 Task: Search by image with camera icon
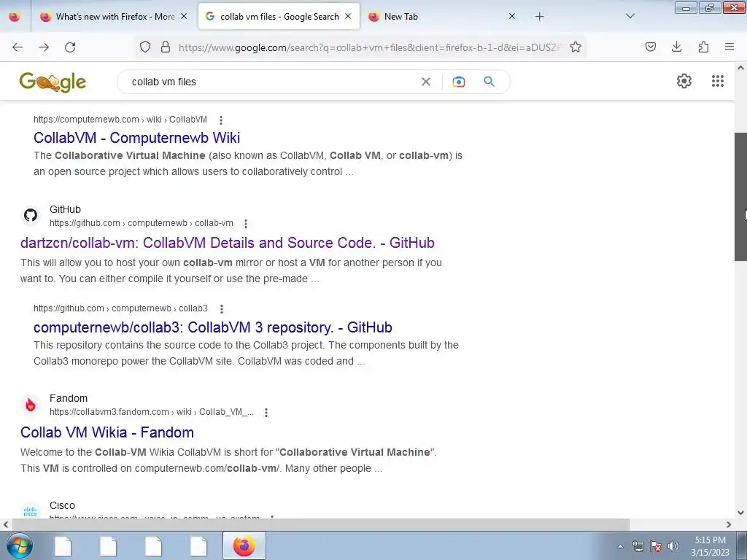click(x=458, y=82)
